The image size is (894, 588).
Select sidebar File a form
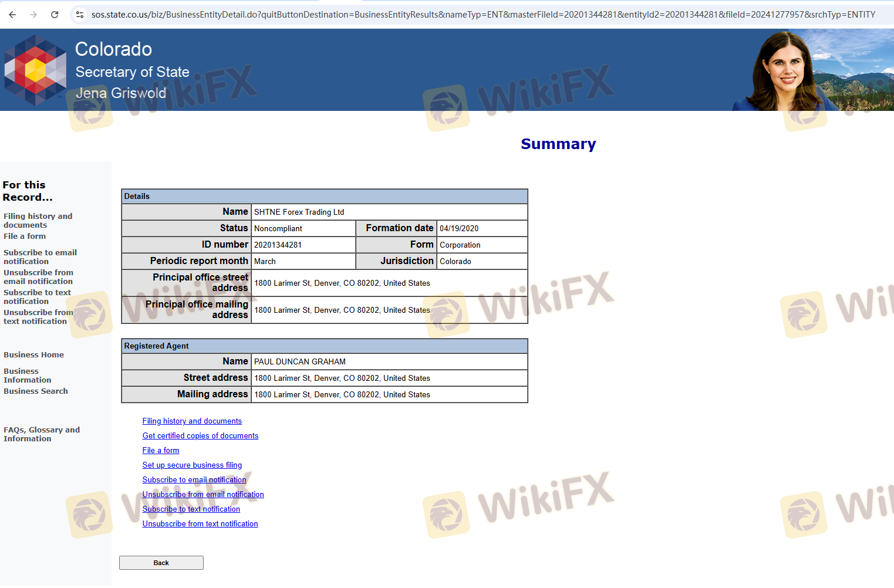point(25,236)
